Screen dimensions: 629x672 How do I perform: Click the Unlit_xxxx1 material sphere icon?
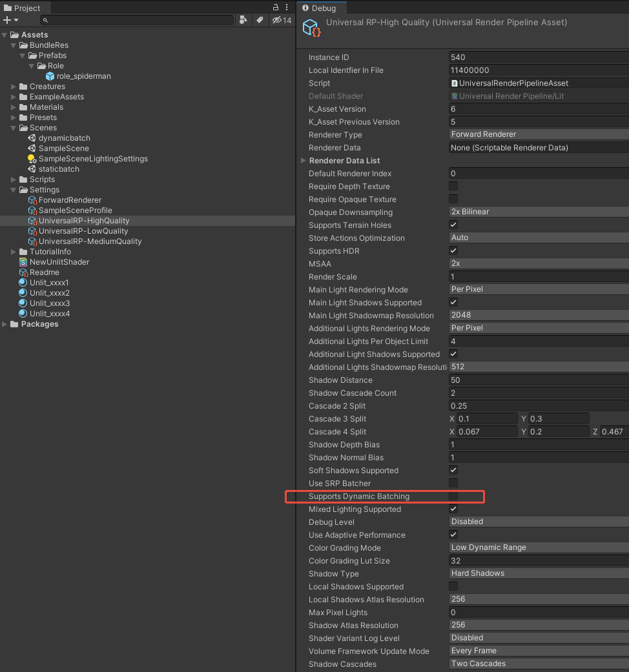coord(23,283)
